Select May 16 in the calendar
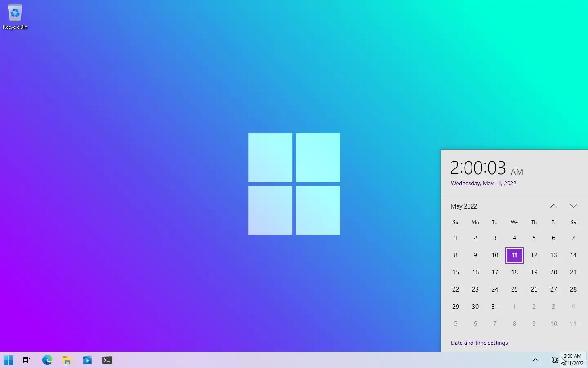Screen dimensions: 588x368 coord(475,272)
